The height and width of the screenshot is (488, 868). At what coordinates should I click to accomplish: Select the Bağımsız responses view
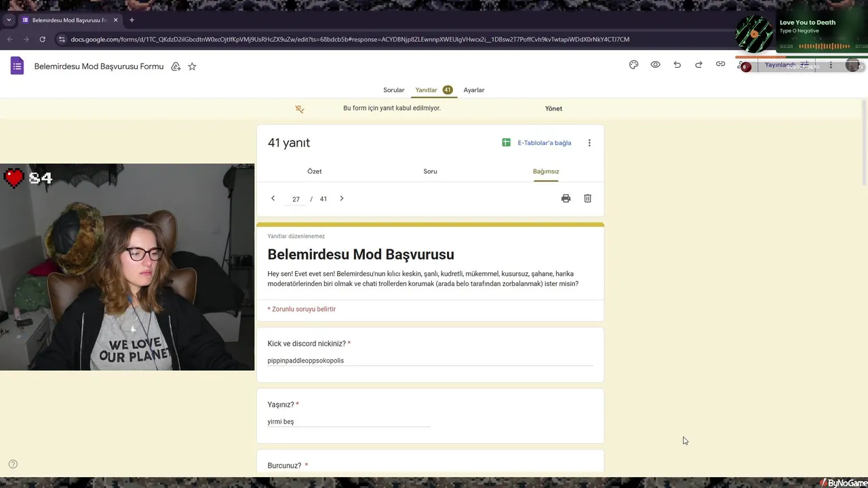pyautogui.click(x=546, y=171)
